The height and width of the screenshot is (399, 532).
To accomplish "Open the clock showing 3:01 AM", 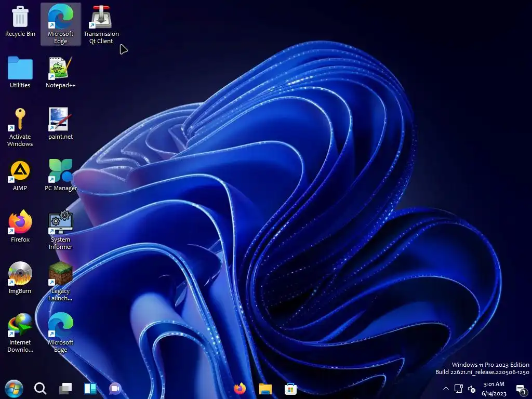I will pos(494,389).
